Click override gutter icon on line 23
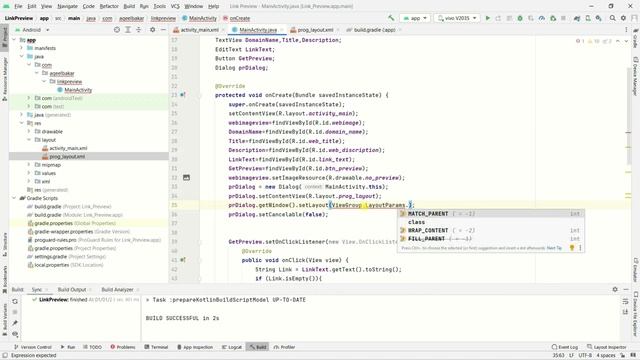Viewport: 640px width, 360px height. click(x=183, y=95)
